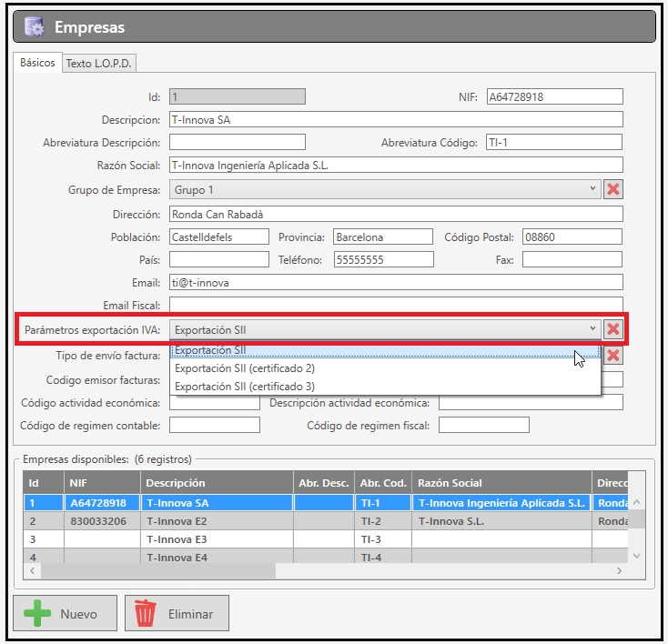
Task: Click the Población field
Action: coord(219,236)
